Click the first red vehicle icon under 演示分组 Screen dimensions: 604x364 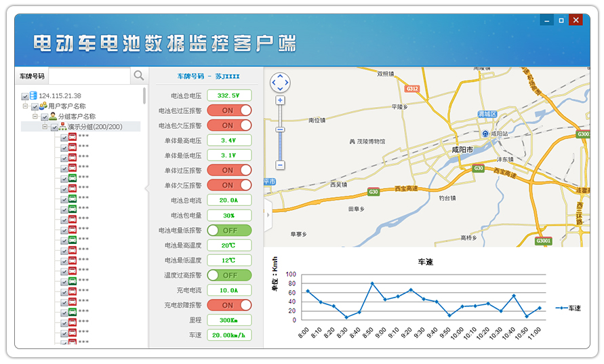(73, 137)
